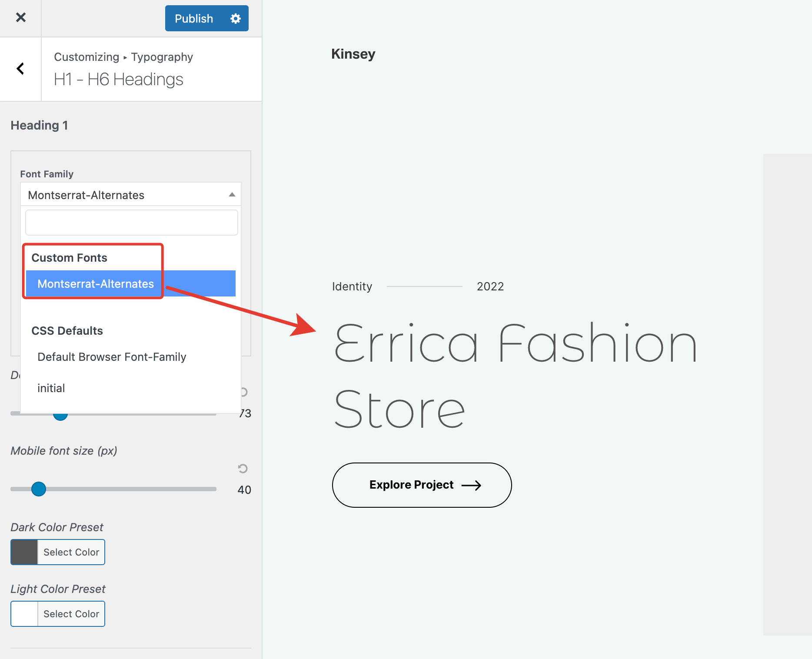The width and height of the screenshot is (812, 659).
Task: Click the Errica Fashion Store heading
Action: point(515,376)
